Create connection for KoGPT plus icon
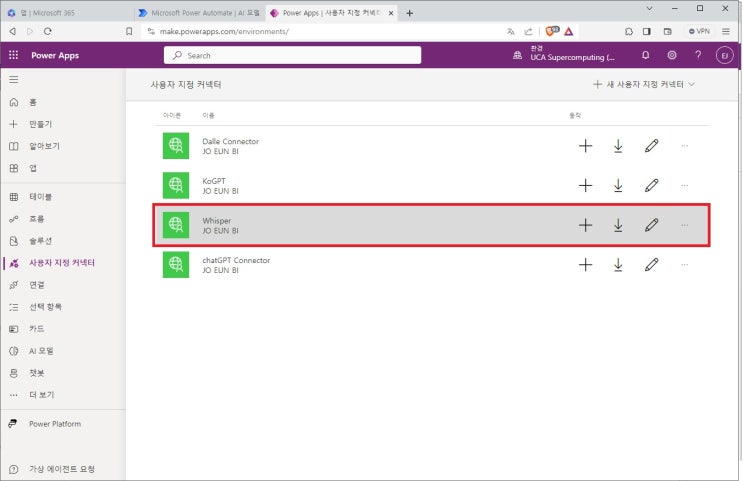743x481 pixels. [x=586, y=185]
